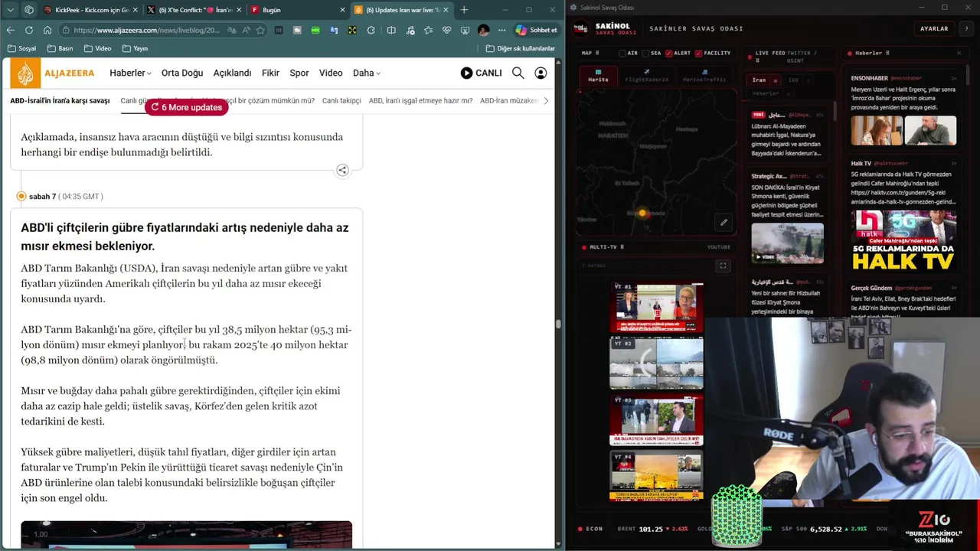The image size is (980, 551).
Task: Reload the Al Jazeera page
Action: (28, 30)
